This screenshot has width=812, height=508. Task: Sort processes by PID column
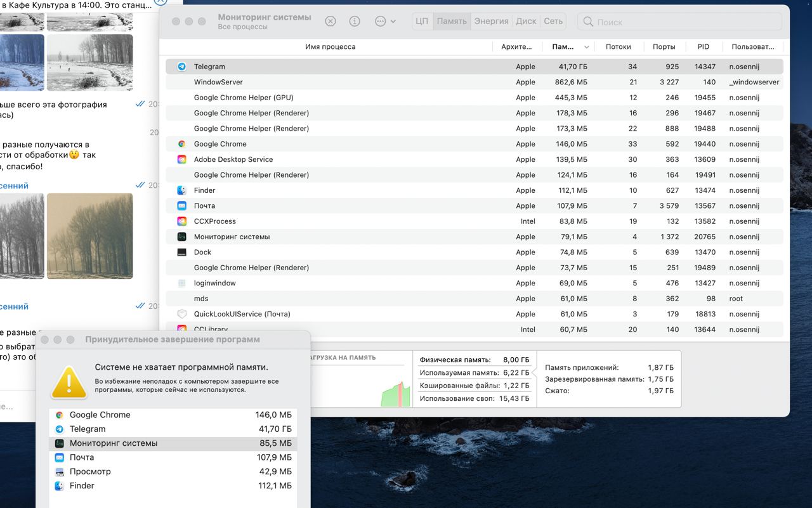click(x=703, y=46)
